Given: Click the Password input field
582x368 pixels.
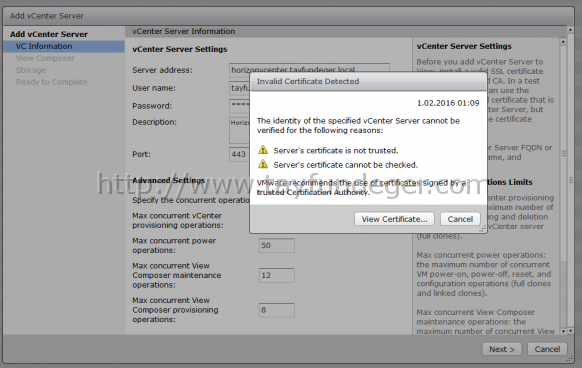Looking at the screenshot, I should click(x=239, y=106).
